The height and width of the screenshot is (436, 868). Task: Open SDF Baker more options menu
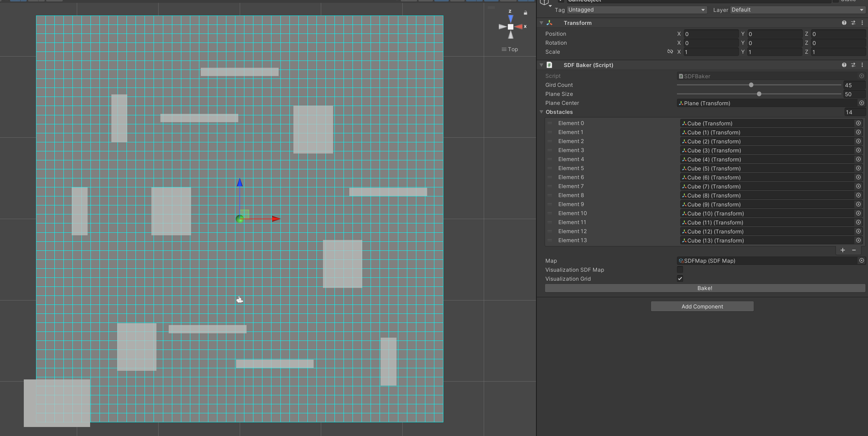pos(862,65)
